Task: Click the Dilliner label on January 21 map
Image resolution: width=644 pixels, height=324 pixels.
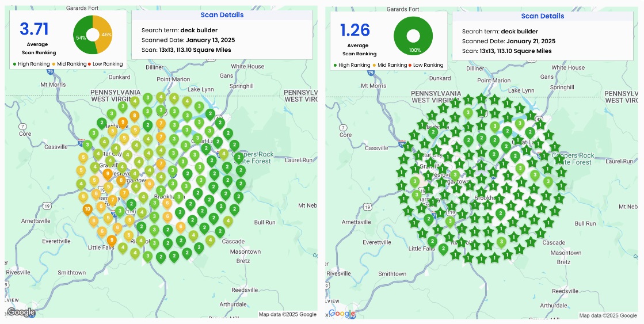Action: click(x=475, y=68)
